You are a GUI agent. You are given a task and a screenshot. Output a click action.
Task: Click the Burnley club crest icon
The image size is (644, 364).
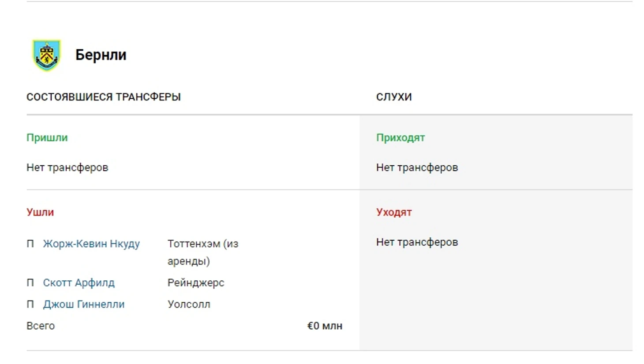coord(46,55)
